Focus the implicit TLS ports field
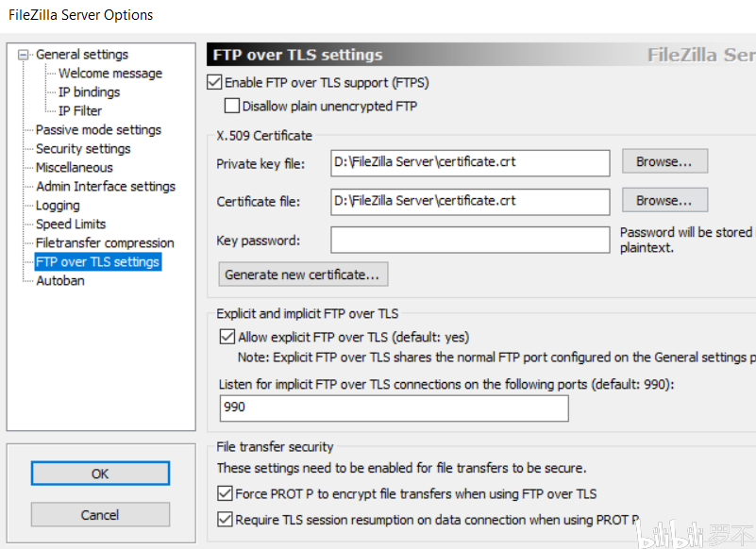The image size is (756, 549). [394, 408]
